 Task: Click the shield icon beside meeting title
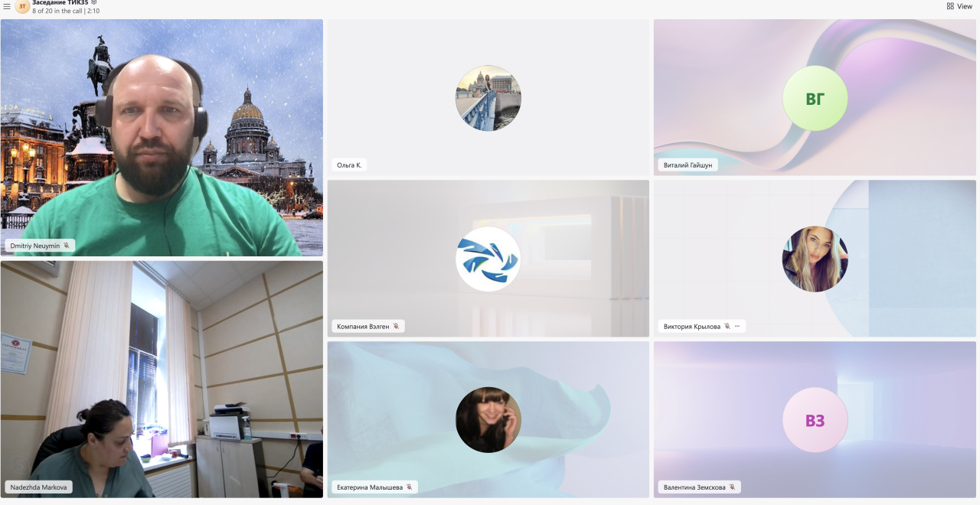pos(94,3)
